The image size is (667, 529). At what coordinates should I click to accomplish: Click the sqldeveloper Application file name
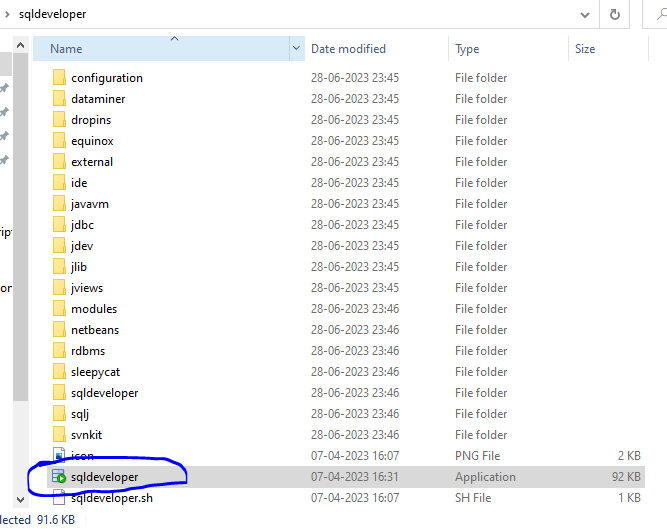[105, 477]
